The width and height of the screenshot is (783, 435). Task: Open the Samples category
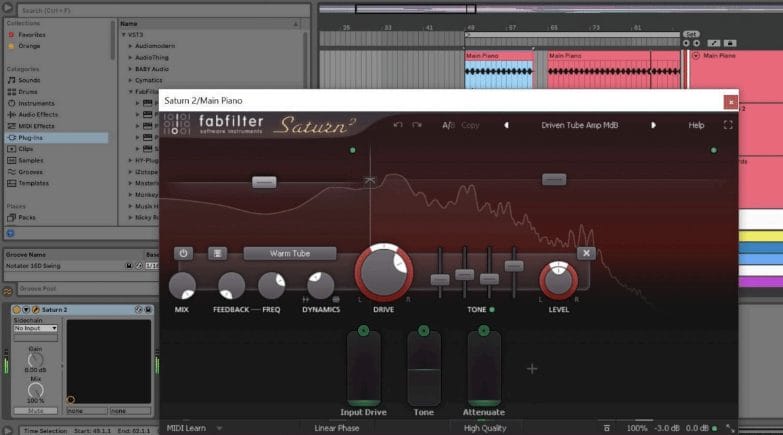[x=30, y=160]
